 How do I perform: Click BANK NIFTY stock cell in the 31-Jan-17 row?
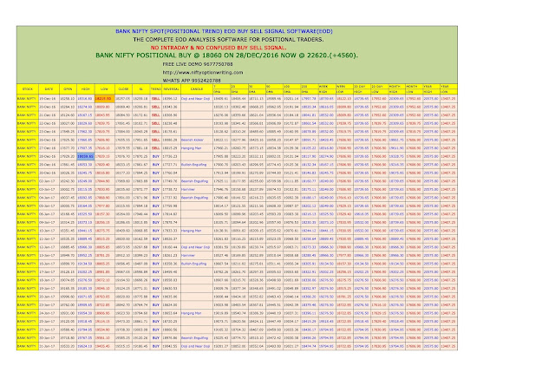point(27,346)
